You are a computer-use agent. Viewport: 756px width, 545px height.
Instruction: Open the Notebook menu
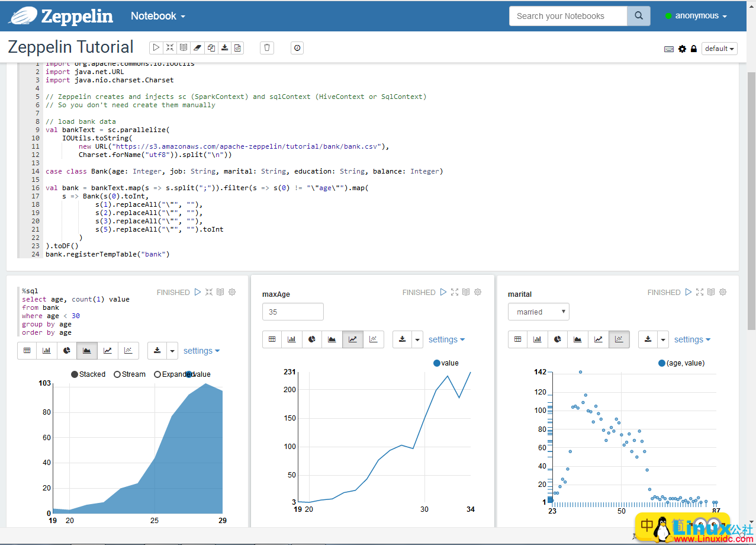tap(157, 16)
